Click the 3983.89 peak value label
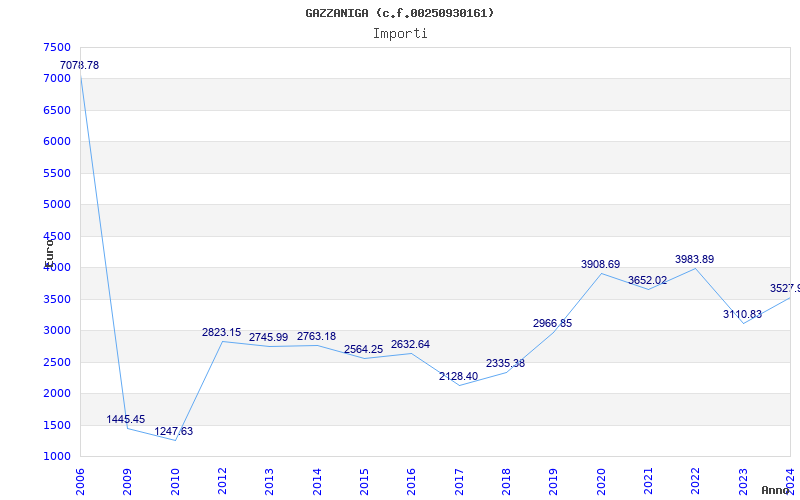Screen dimensions: 800x500 (694, 260)
